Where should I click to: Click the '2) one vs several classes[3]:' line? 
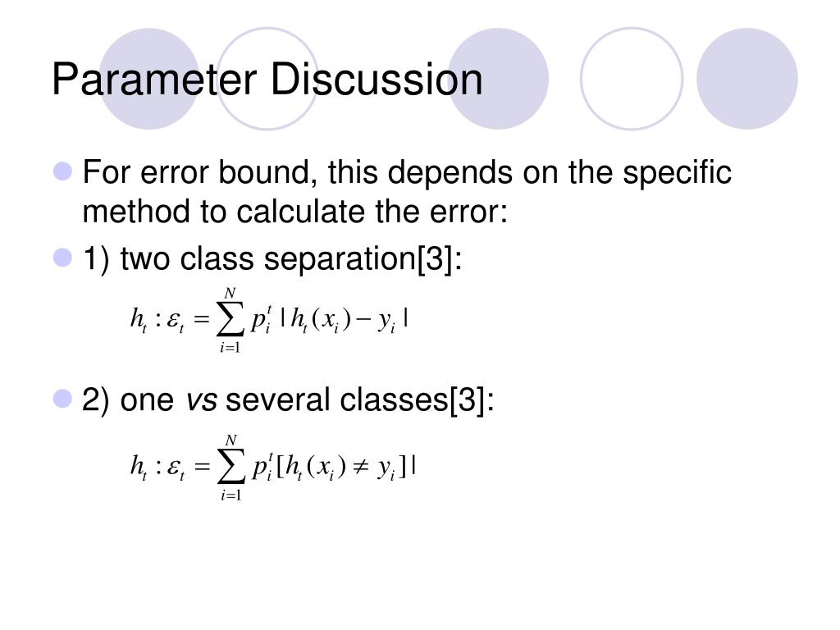coord(288,400)
